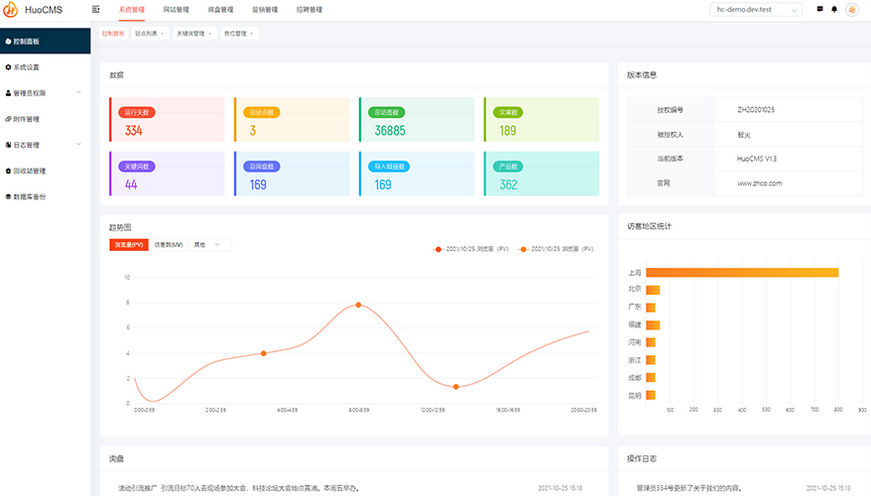Select the 访客数(UV) chart button
The image size is (871, 496).
click(168, 244)
